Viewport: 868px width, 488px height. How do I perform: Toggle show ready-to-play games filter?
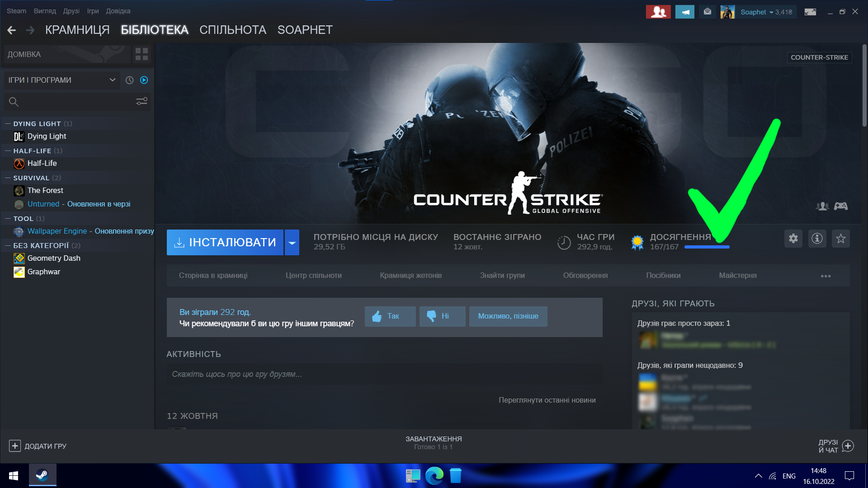(144, 80)
